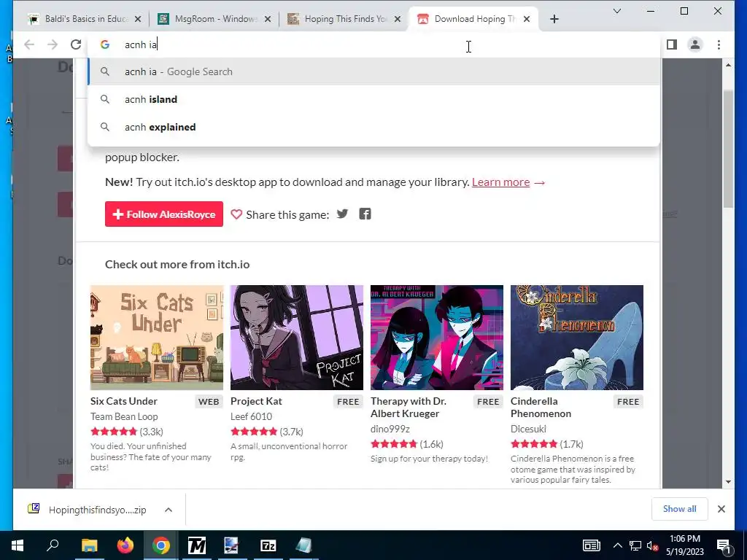This screenshot has width=747, height=560.
Task: Click the page vertical scrollbar thumb
Action: tap(728, 149)
